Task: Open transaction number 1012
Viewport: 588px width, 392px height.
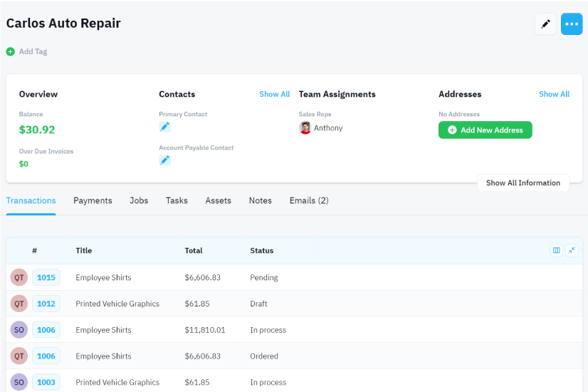Action: pyautogui.click(x=46, y=304)
